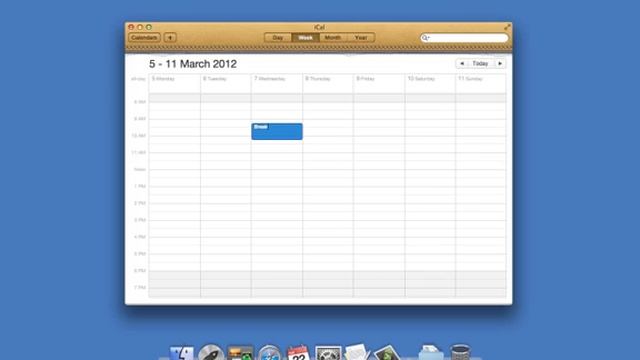Click the 5 - 11 March 2012 heading
Image resolution: width=640 pixels, height=360 pixels.
pyautogui.click(x=193, y=64)
